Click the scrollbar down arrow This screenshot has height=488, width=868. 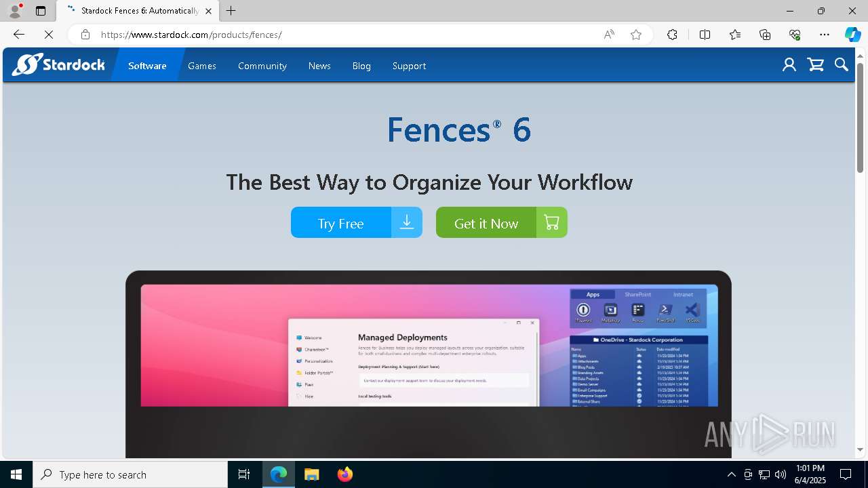click(860, 449)
